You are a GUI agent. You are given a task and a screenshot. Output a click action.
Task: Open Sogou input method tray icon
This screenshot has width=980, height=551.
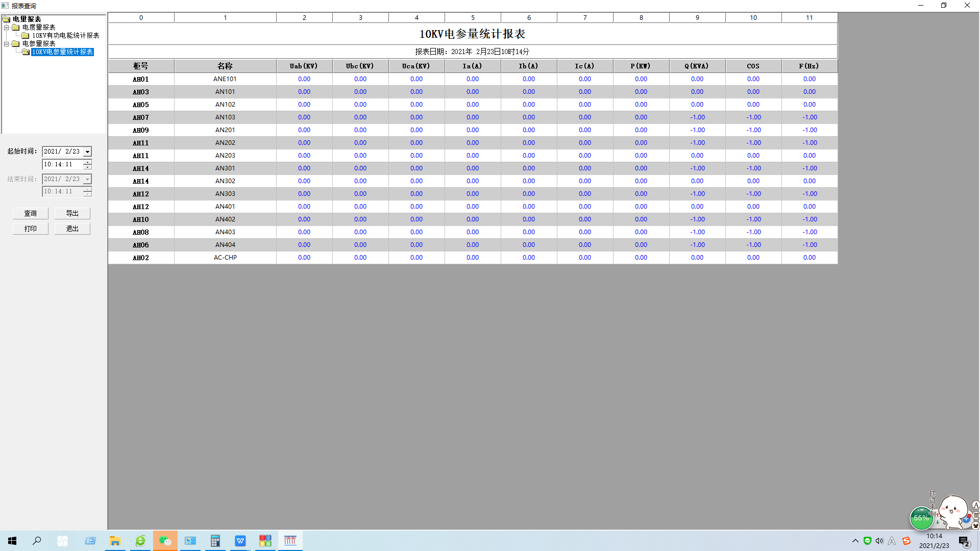(906, 541)
